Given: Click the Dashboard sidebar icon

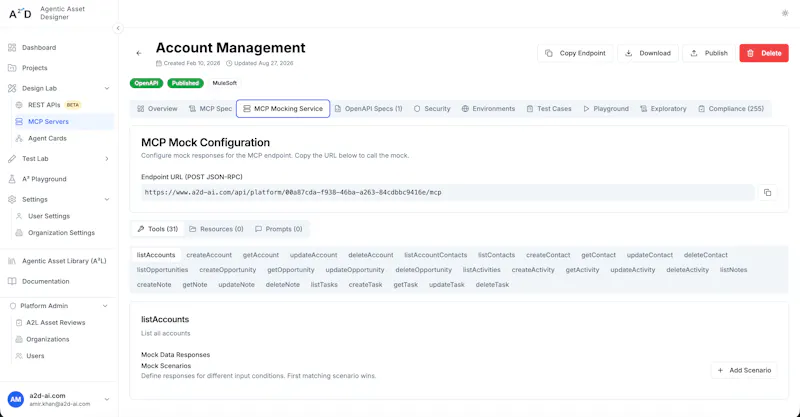Looking at the screenshot, I should click(x=12, y=47).
